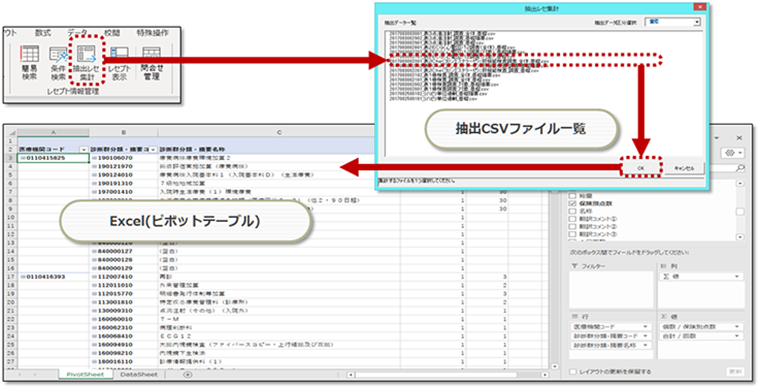Screen dimensions: 760x388
Task: Switch to the データ ribbon tab
Action: pyautogui.click(x=77, y=33)
